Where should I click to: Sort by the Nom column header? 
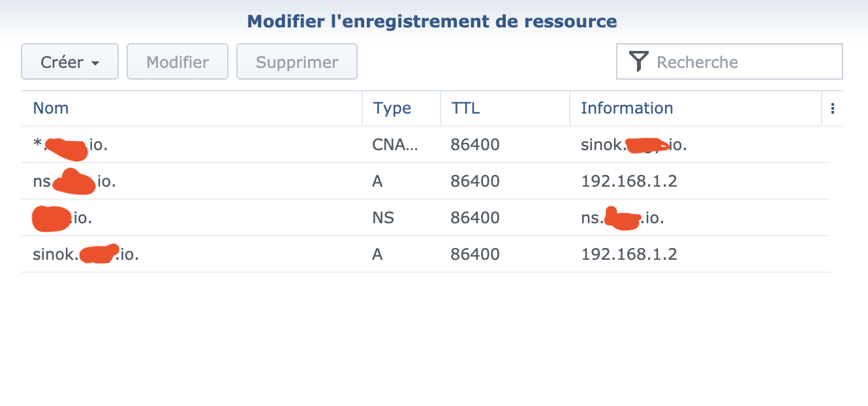point(51,108)
